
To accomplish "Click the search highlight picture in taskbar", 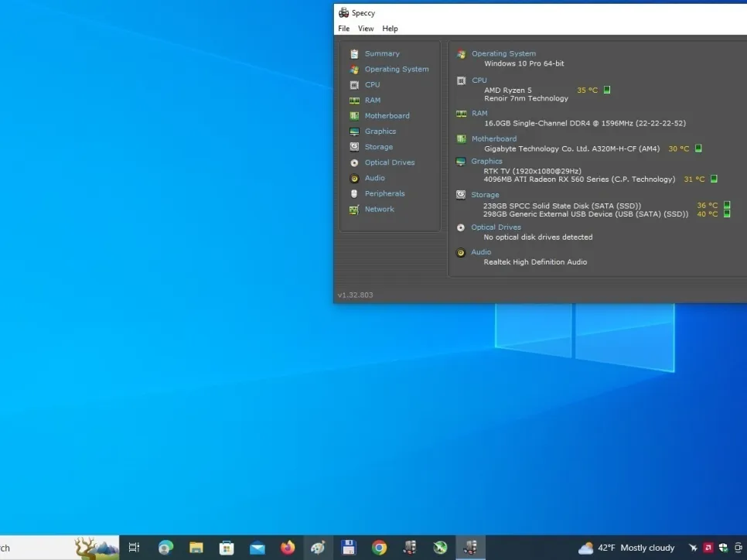I will [97, 548].
